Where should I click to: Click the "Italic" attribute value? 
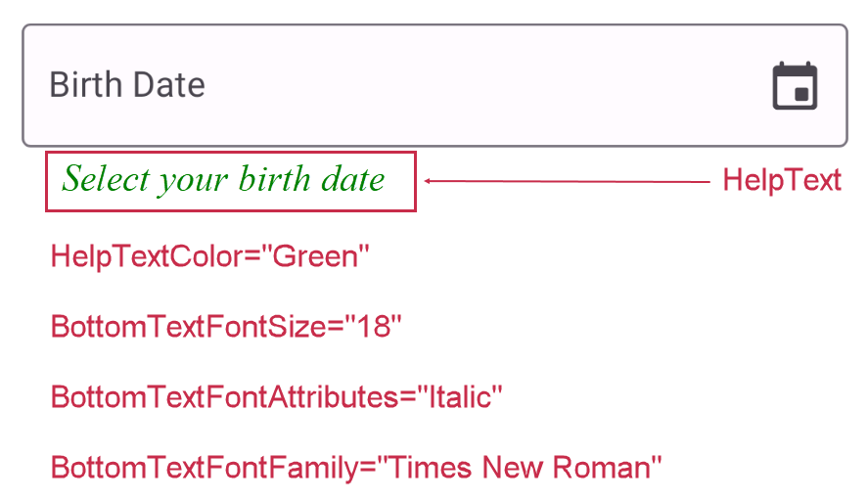(460, 397)
